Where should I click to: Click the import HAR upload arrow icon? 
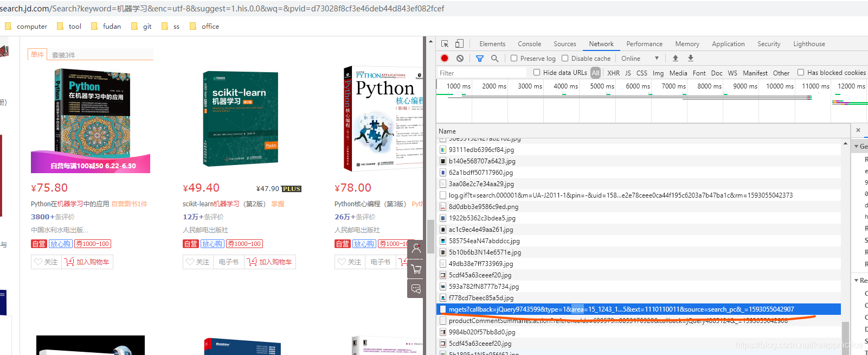point(676,58)
